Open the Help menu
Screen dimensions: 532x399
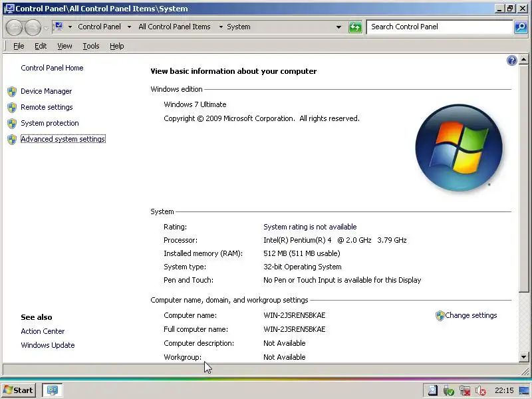click(117, 46)
